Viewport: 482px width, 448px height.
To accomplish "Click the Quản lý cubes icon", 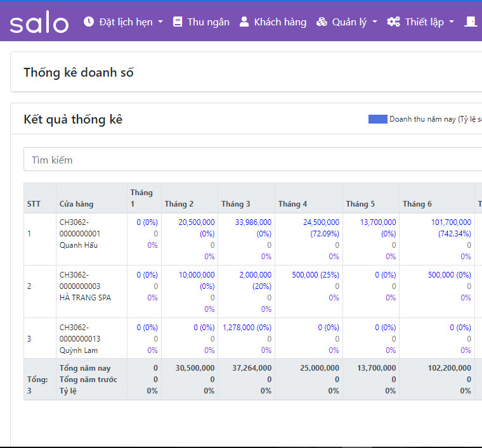I will [322, 22].
